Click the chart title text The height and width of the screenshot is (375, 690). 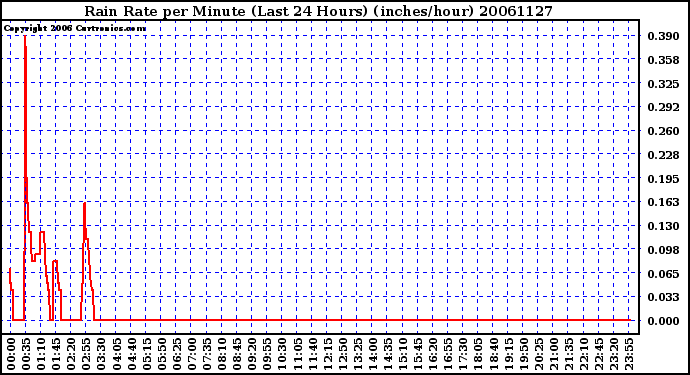(318, 11)
